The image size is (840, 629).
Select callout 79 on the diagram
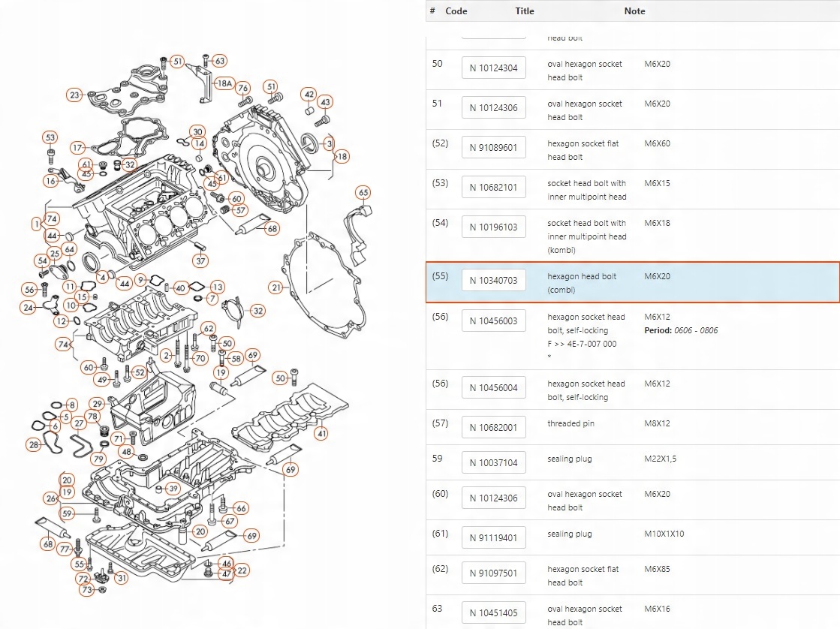pos(98,459)
